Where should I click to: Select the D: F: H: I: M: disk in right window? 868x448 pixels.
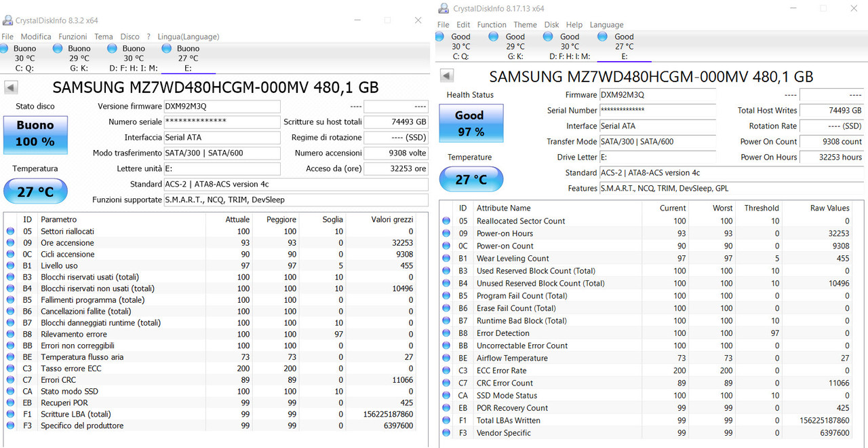tap(570, 46)
